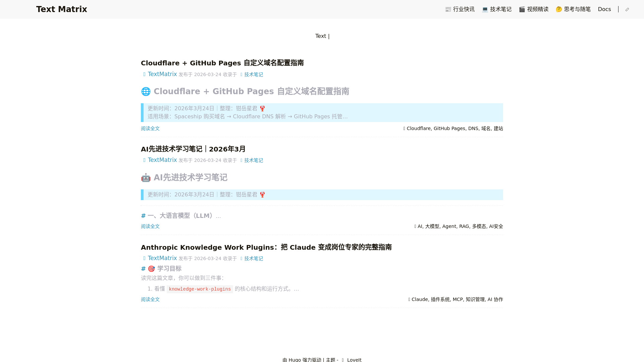The width and height of the screenshot is (644, 362).
Task: Click the 发布于 2026-03-24 date under Cloudflare article
Action: [x=200, y=75]
